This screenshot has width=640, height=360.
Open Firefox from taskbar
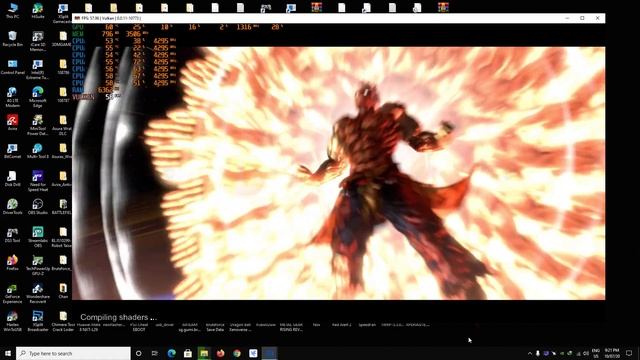pyautogui.click(x=220, y=353)
